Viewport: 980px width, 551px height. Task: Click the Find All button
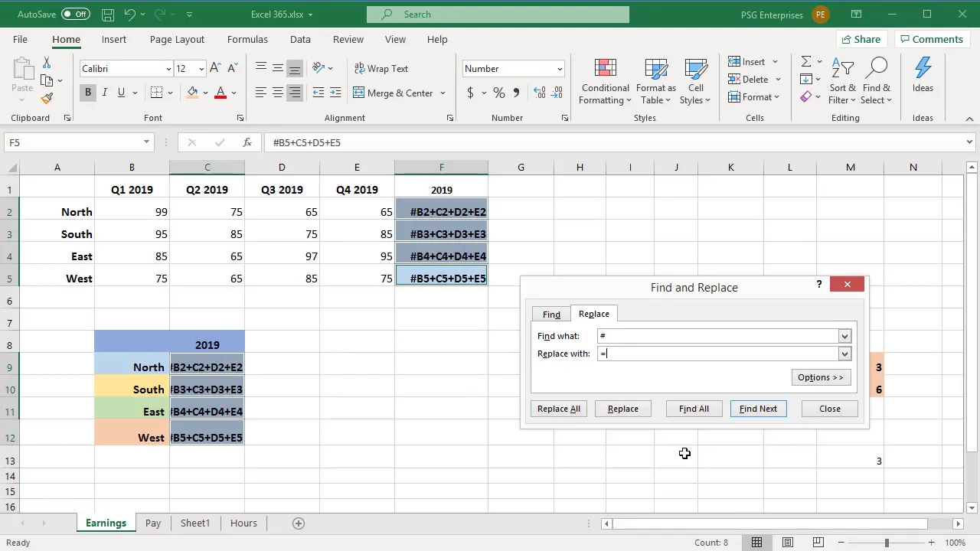coord(694,409)
